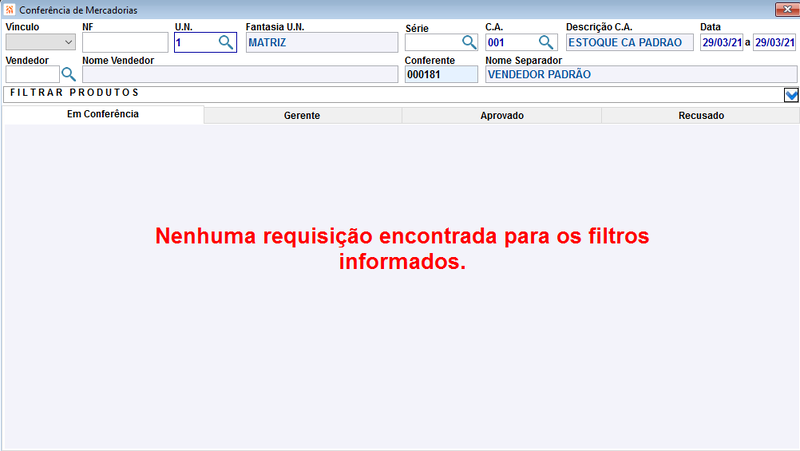Click the Conferente label
800x451 pixels.
(430, 60)
